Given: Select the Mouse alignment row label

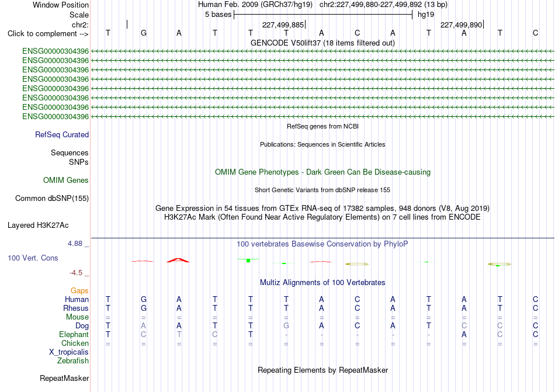Looking at the screenshot, I should coord(77,317).
